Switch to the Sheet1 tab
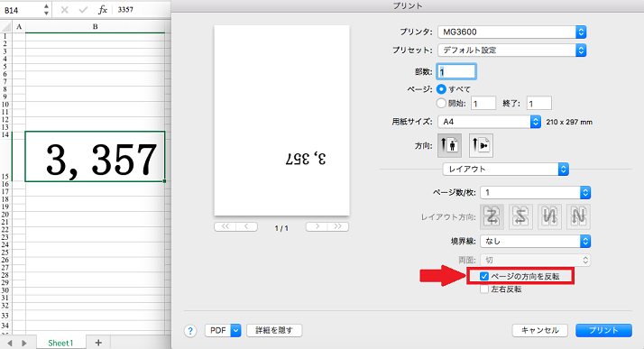 pyautogui.click(x=60, y=343)
